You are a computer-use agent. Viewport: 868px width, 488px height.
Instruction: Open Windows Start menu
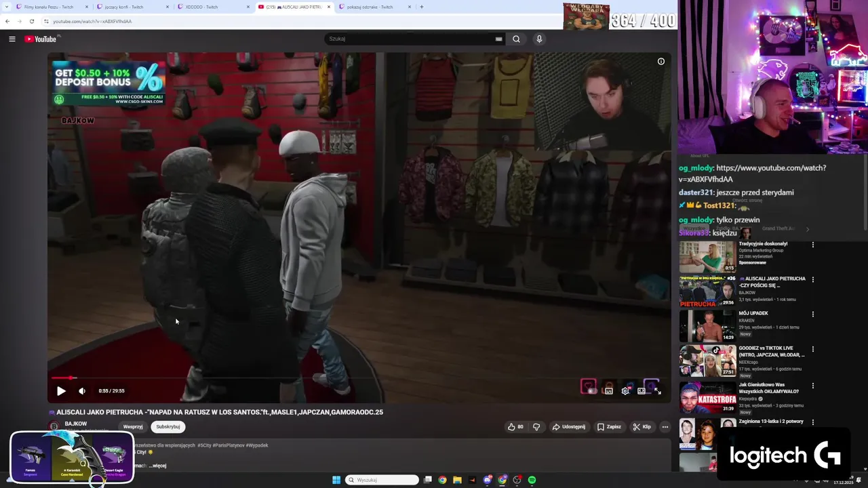pos(336,480)
